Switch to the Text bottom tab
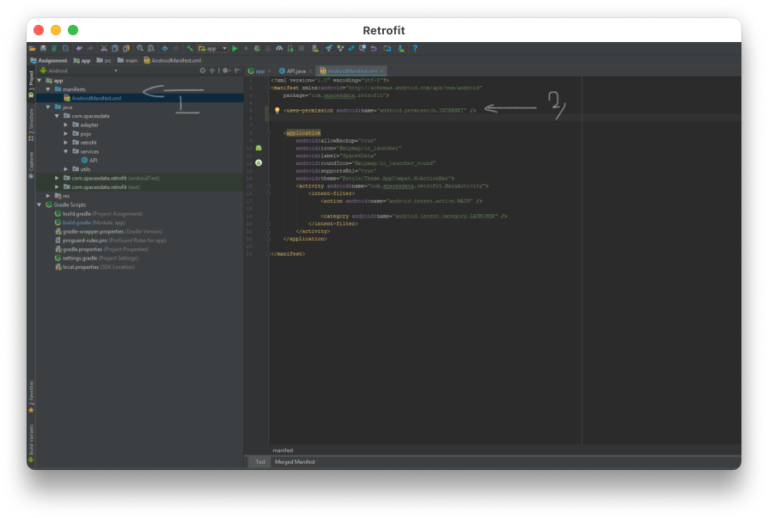 260,462
